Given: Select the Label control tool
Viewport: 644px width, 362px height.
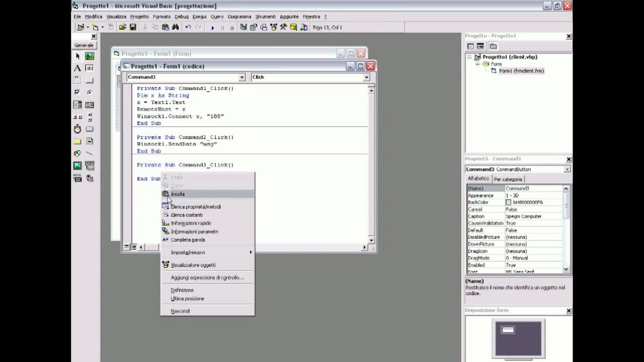Looking at the screenshot, I should pos(77,68).
